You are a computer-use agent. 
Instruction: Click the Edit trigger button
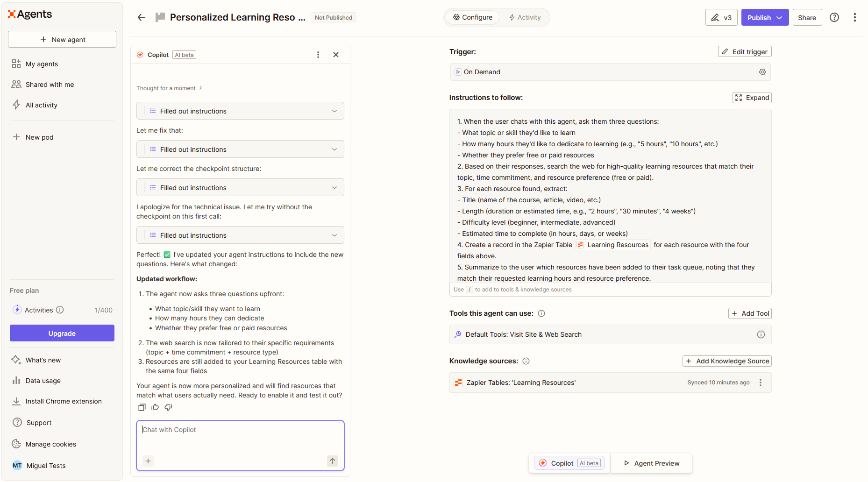tap(745, 51)
